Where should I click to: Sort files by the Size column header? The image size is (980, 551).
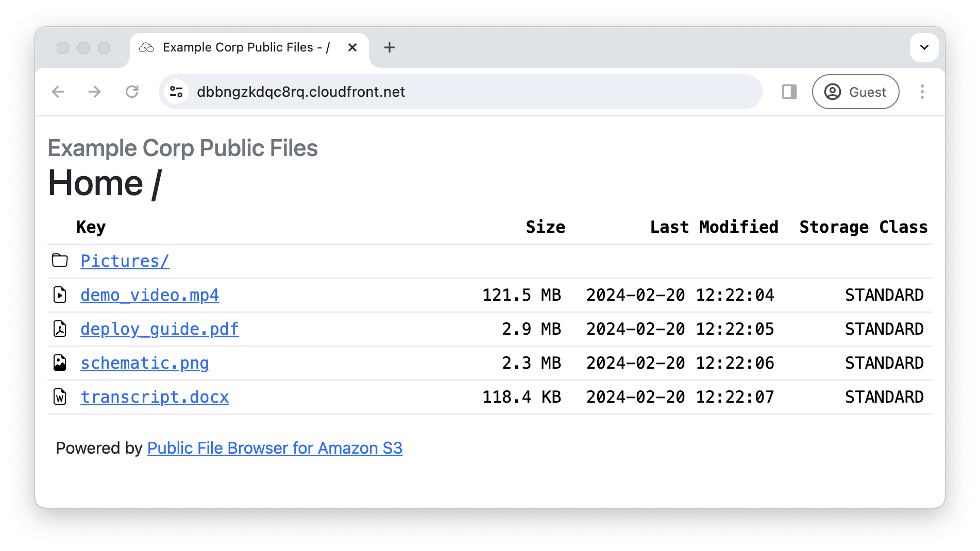click(x=545, y=227)
